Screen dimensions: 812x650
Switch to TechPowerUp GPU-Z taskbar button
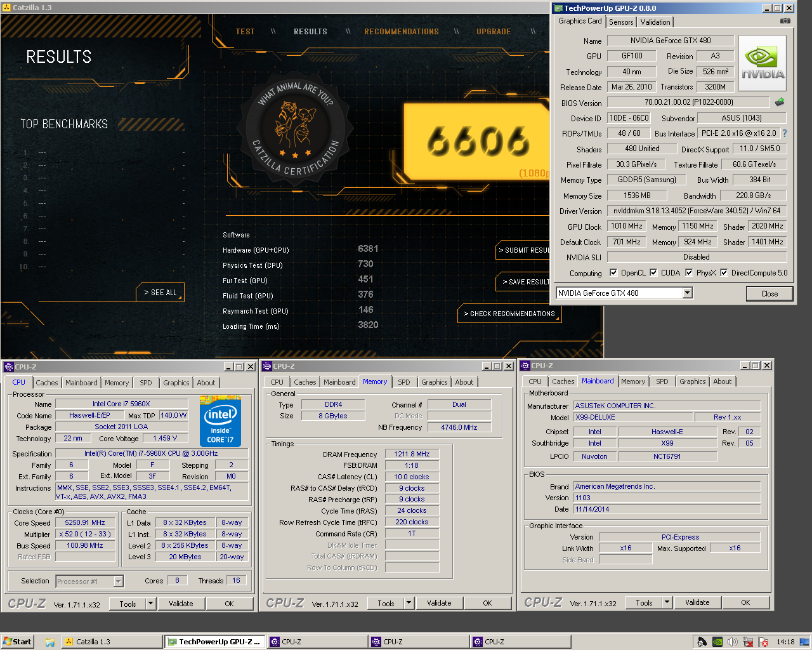click(214, 642)
